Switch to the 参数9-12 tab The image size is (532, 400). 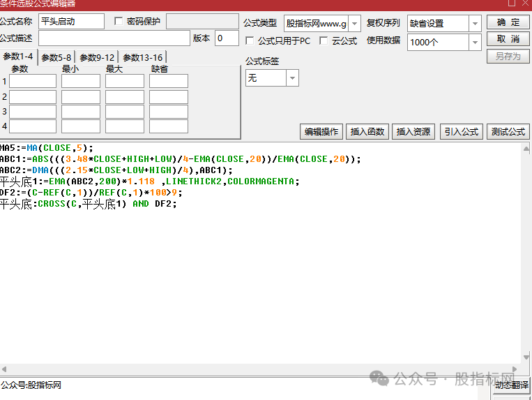coord(97,58)
